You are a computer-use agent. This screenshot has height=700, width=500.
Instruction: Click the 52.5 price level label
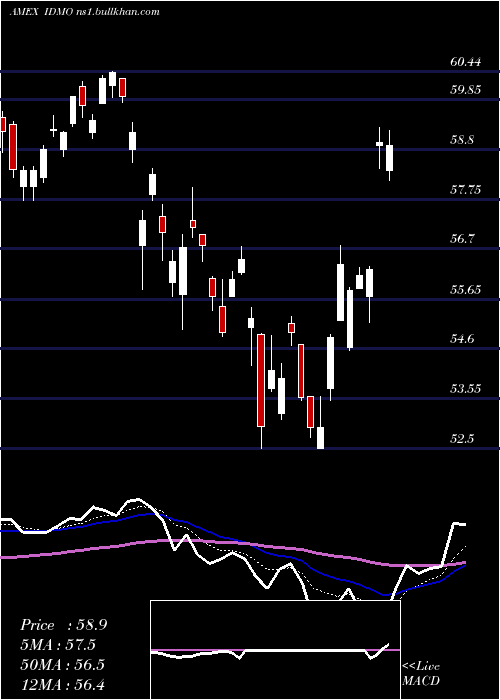(462, 438)
